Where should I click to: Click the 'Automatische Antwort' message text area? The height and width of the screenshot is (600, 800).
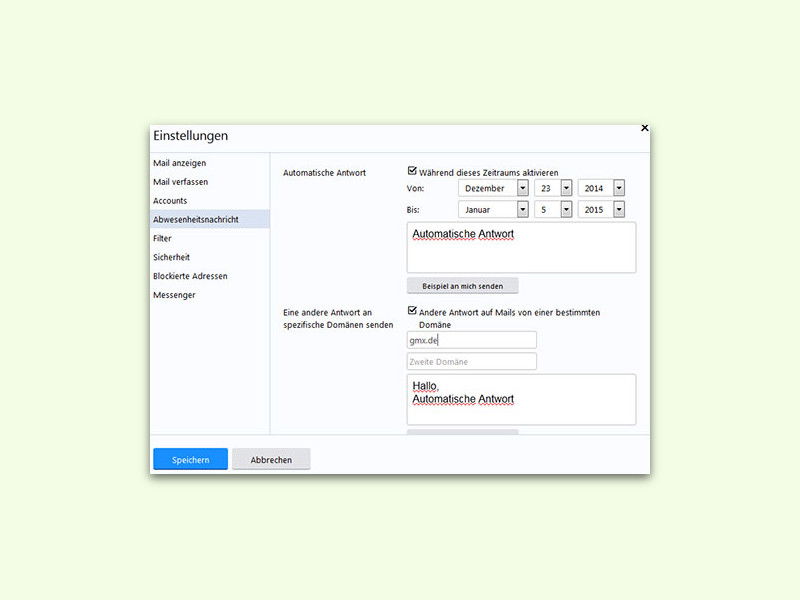pos(521,247)
